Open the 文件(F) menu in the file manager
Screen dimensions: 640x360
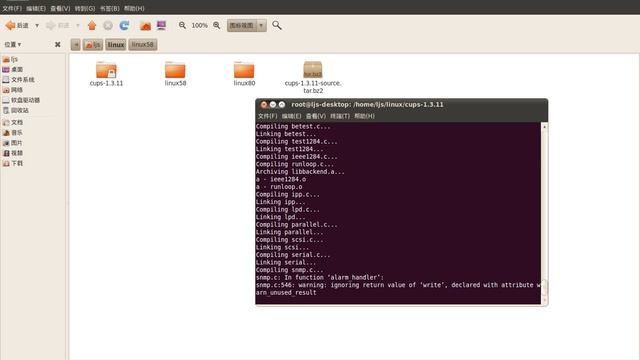[x=12, y=8]
